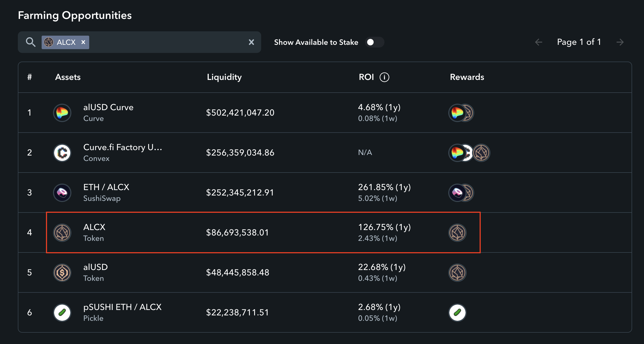This screenshot has width=644, height=344.
Task: Go to next page arrow
Action: [620, 42]
